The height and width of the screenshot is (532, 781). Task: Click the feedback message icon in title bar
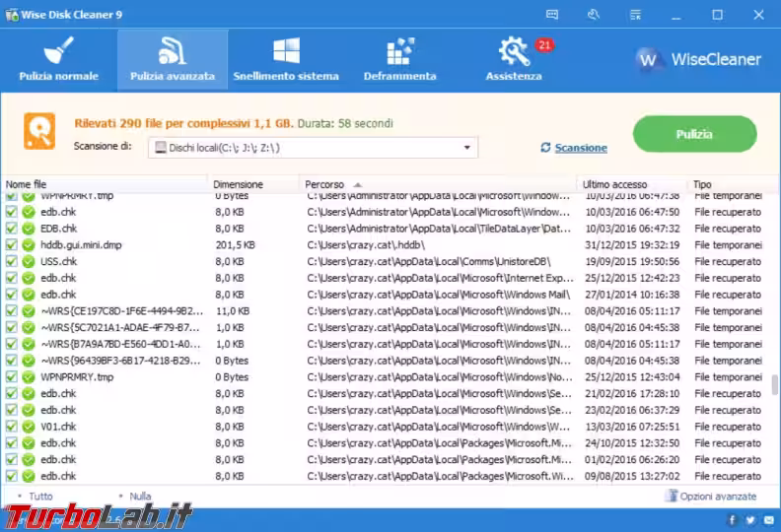click(x=552, y=15)
